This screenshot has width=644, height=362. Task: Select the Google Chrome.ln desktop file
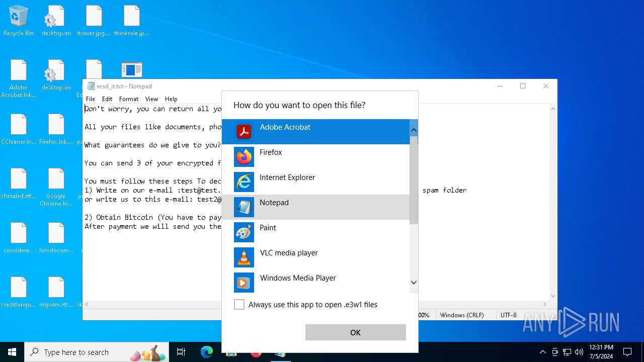pos(56,187)
